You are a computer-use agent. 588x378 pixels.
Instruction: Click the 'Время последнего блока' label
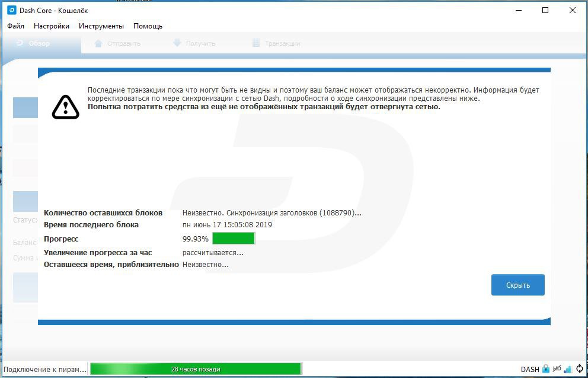(91, 225)
